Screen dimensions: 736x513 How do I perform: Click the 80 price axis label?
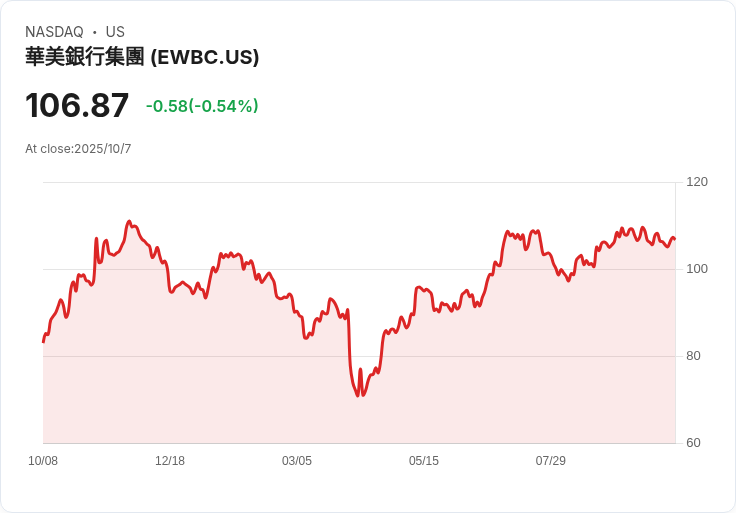click(x=693, y=356)
